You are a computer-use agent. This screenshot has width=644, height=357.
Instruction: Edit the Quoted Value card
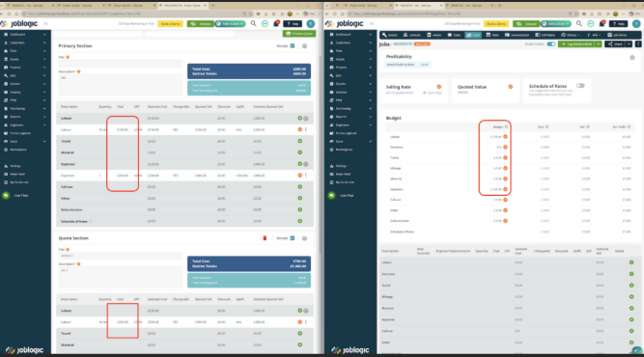pyautogui.click(x=511, y=87)
